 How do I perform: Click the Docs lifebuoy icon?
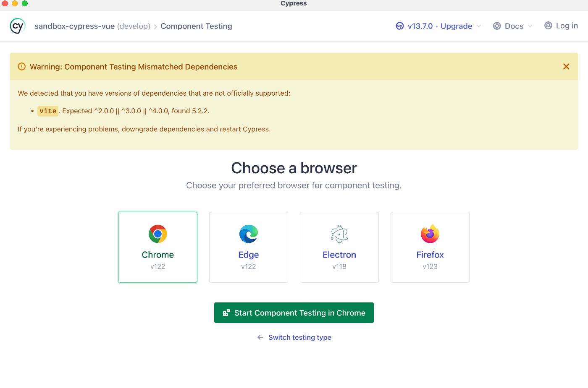click(497, 26)
